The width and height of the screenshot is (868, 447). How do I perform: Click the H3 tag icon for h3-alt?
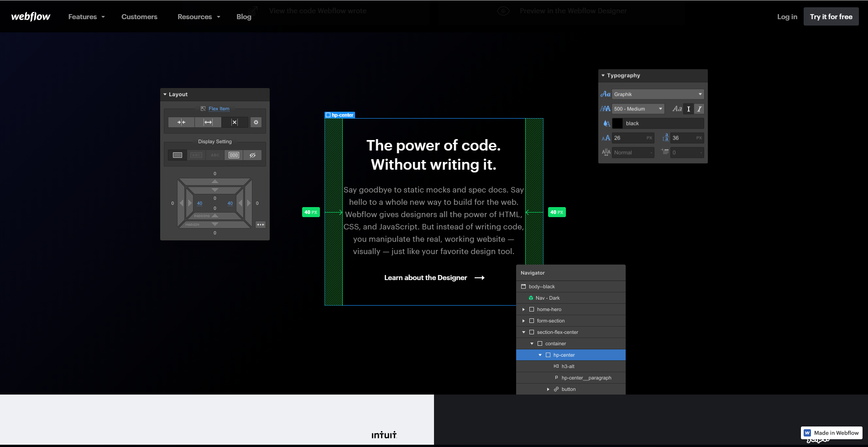pos(556,366)
